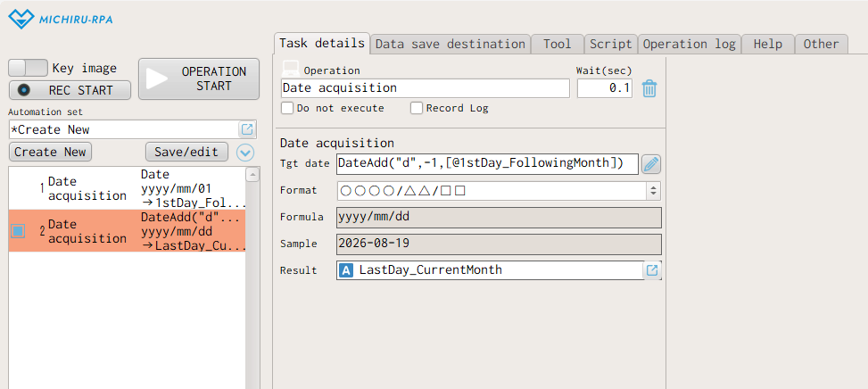This screenshot has width=868, height=389.
Task: Open the Script tab
Action: coord(610,44)
